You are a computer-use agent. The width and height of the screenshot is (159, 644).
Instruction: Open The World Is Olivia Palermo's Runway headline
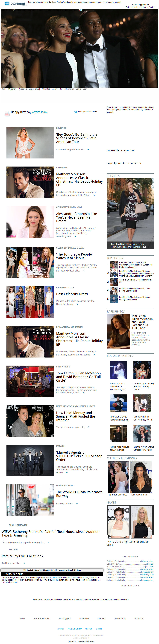(79, 494)
